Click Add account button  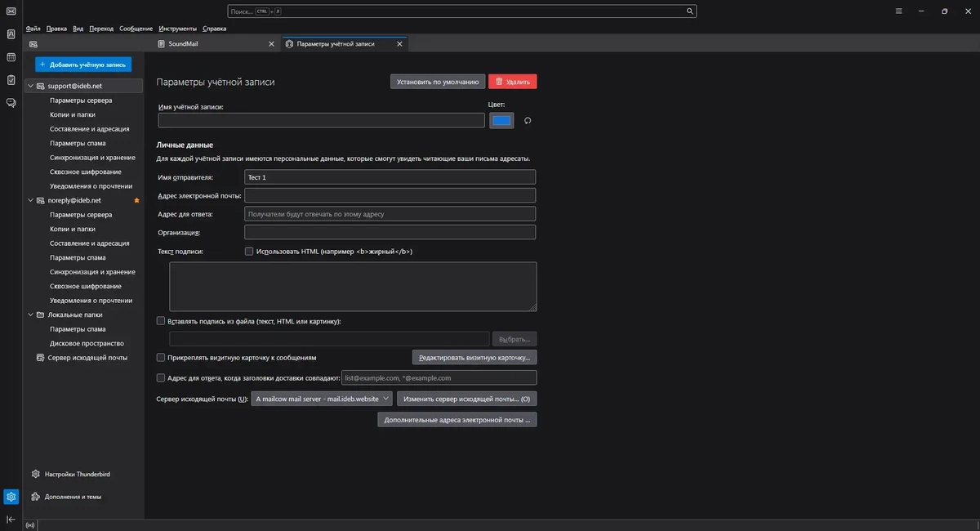pos(83,64)
